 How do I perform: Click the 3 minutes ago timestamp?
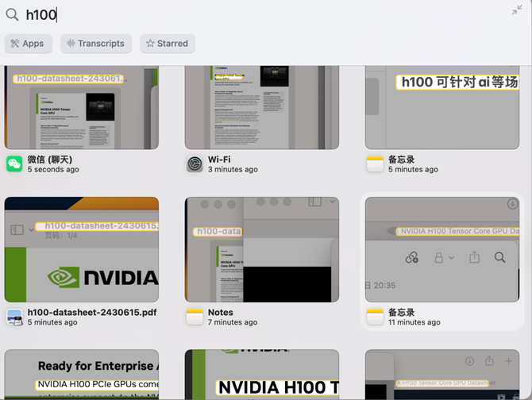[x=233, y=169]
